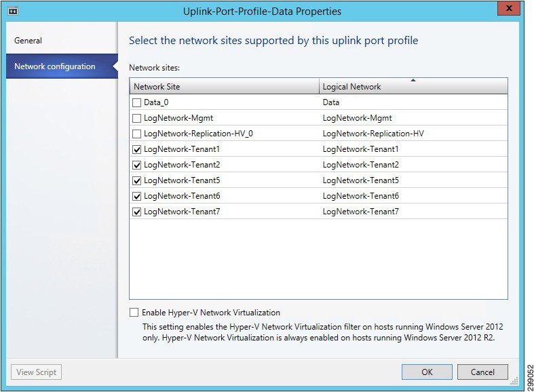Sort by the Logical Network column header
The height and width of the screenshot is (392, 534).
pos(413,86)
